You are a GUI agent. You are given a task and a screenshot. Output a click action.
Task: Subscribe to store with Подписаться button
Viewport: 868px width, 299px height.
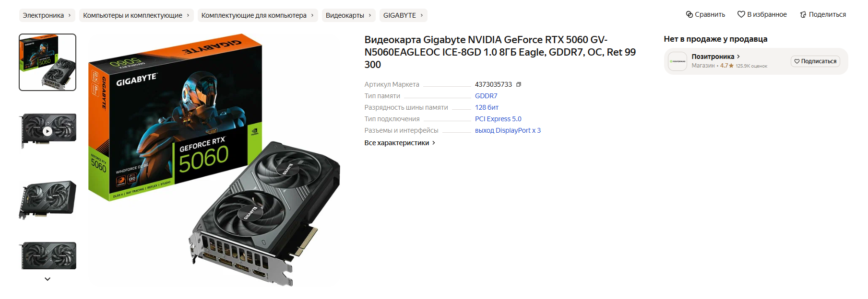click(x=815, y=61)
